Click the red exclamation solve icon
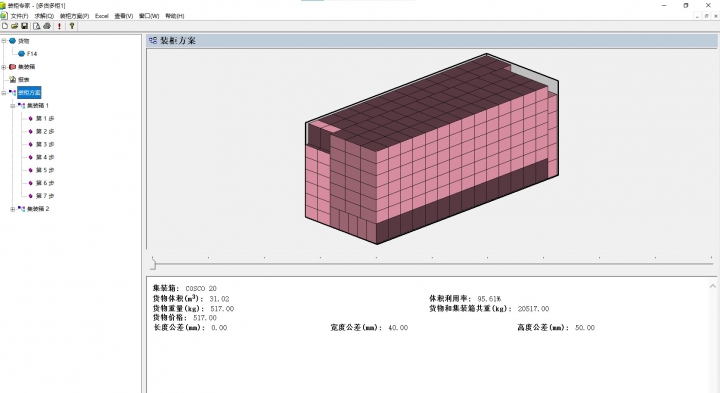The width and height of the screenshot is (720, 393). 59,26
